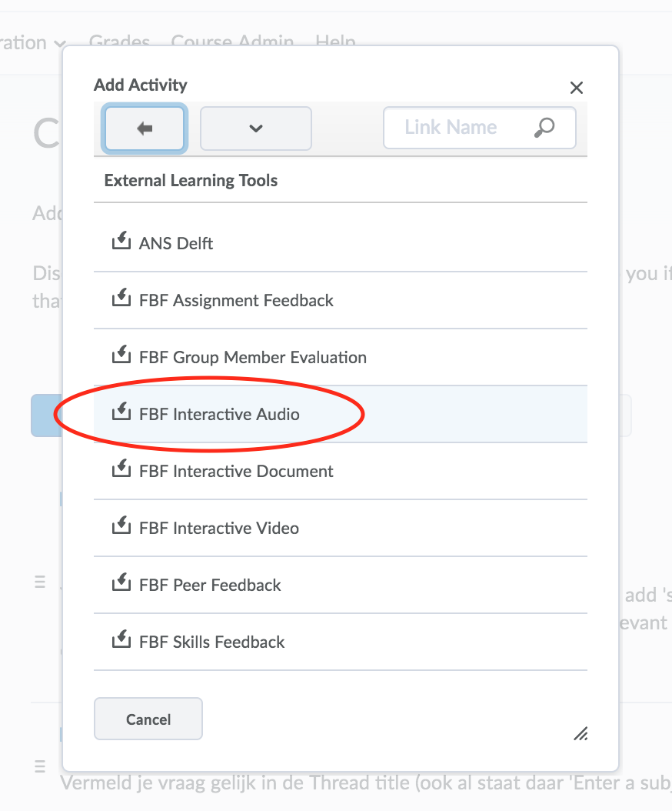Screen dimensions: 672x811
Task: Select FBF Interactive Audio link
Action: click(219, 414)
